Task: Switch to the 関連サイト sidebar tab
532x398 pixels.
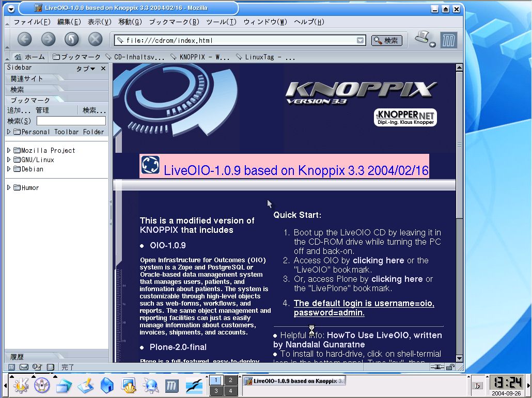Action: 26,78
